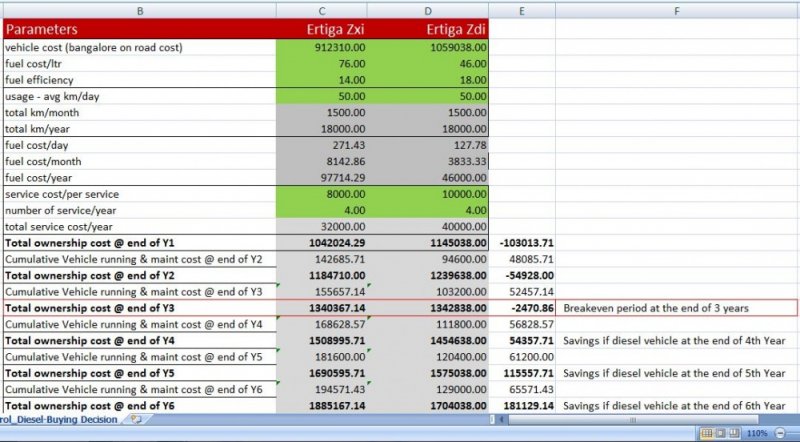Insert a new worksheet tab

(136, 420)
